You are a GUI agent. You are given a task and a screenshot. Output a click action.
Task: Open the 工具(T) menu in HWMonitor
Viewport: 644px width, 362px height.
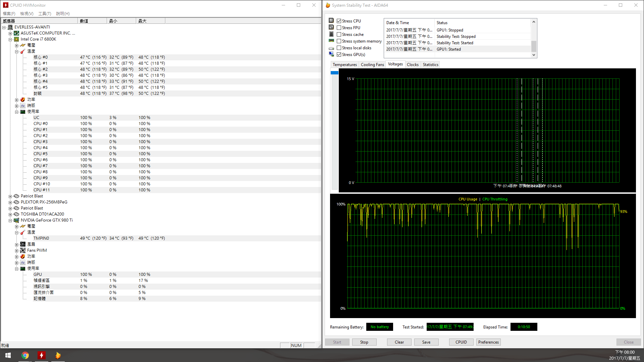point(45,14)
